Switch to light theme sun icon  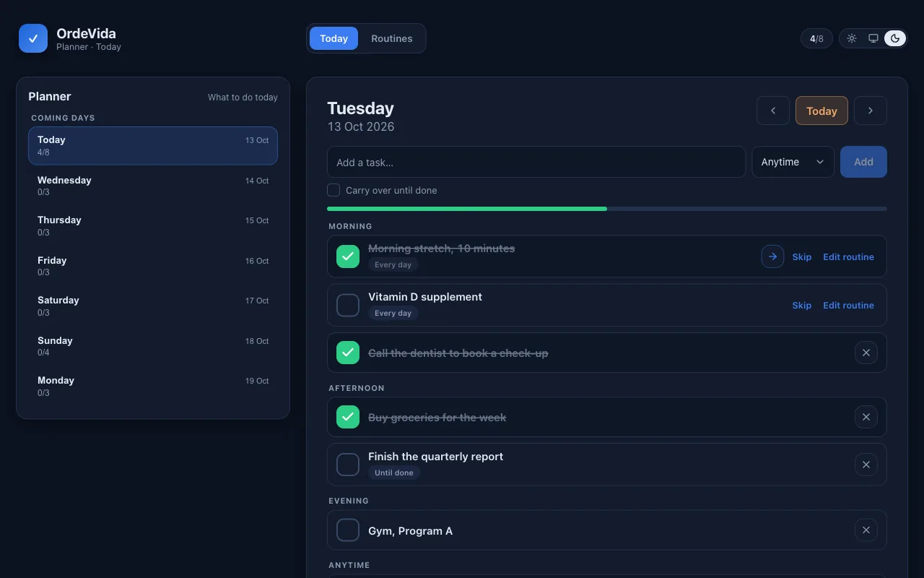(852, 38)
